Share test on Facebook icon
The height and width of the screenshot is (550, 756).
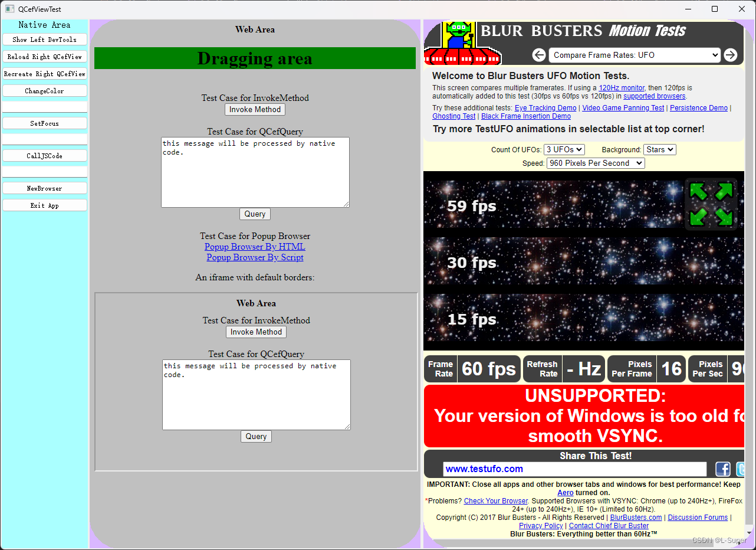tap(723, 469)
